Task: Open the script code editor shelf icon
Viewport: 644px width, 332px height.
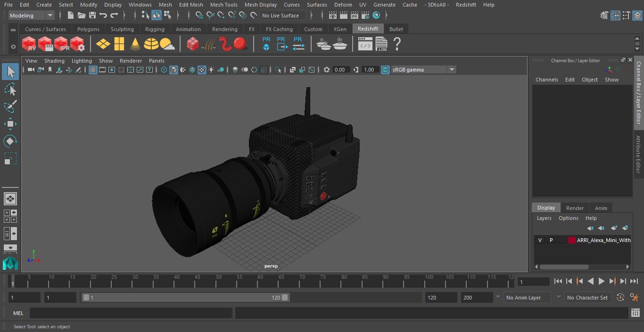Action: tap(365, 44)
